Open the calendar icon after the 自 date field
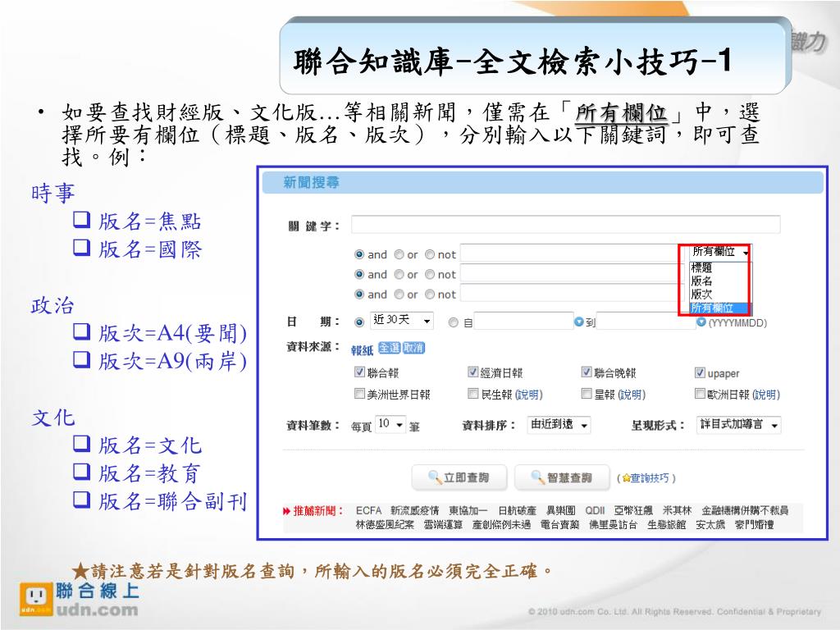Viewport: 840px width, 630px height. [x=578, y=322]
